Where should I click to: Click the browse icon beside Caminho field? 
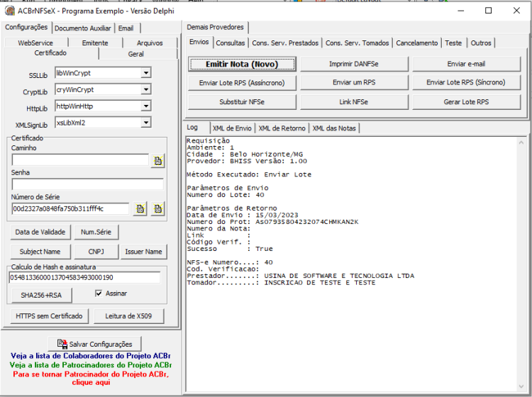(157, 161)
